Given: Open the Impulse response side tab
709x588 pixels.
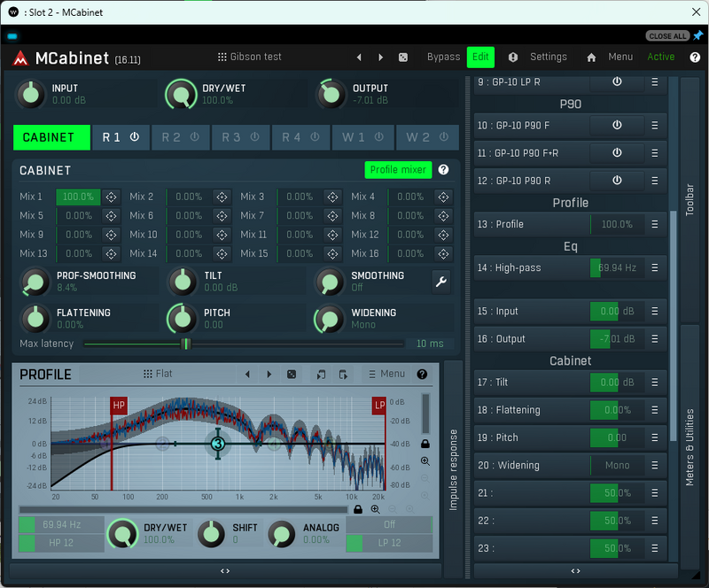Looking at the screenshot, I should click(453, 470).
